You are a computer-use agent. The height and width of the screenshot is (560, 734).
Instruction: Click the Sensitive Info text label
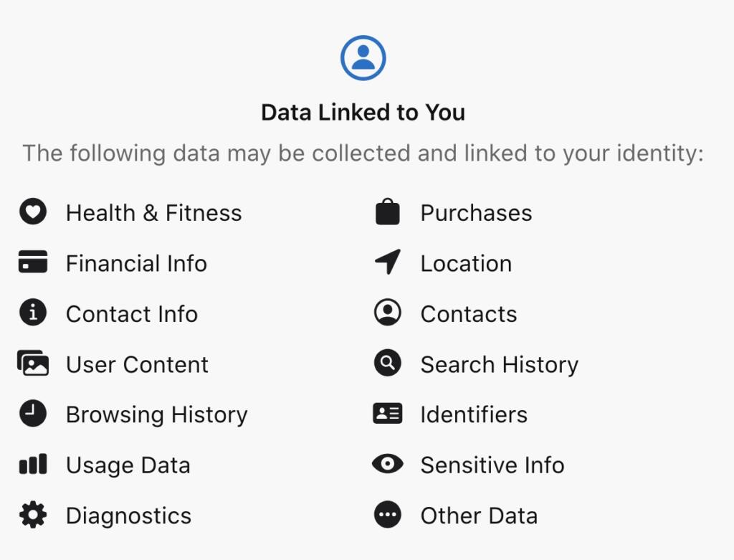pos(492,465)
